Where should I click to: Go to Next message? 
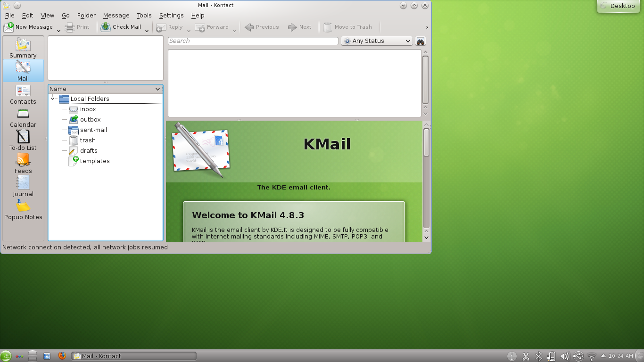299,27
